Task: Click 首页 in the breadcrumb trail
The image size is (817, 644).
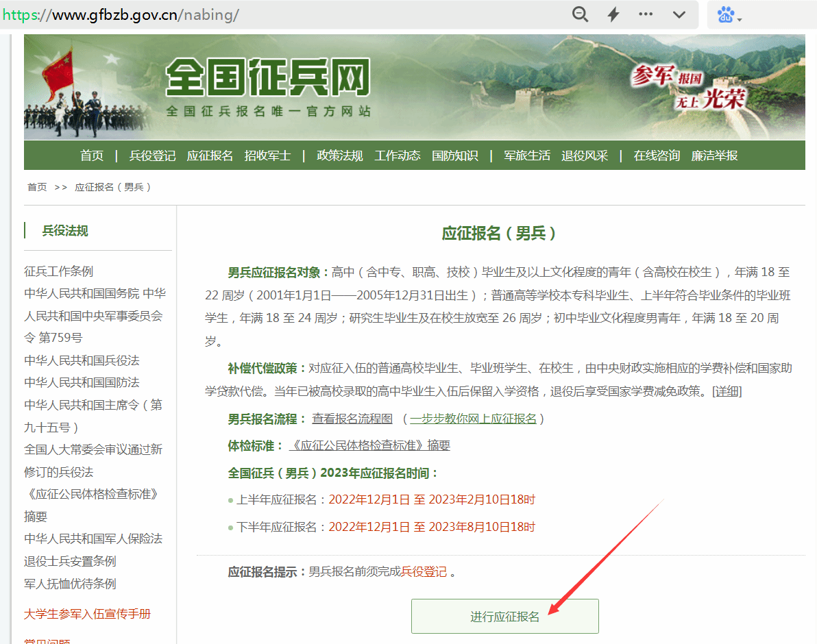Action: 37,187
